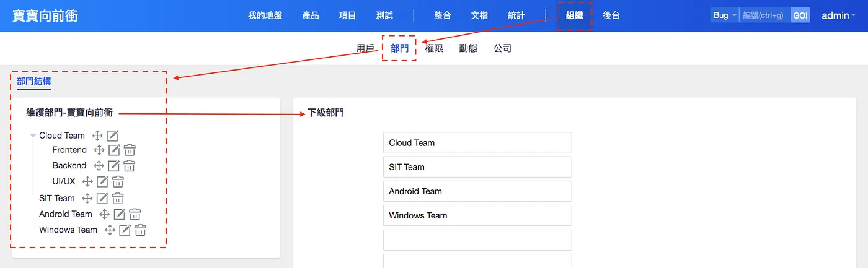The height and width of the screenshot is (268, 868).
Task: Edit the UI/UX department
Action: pyautogui.click(x=102, y=181)
